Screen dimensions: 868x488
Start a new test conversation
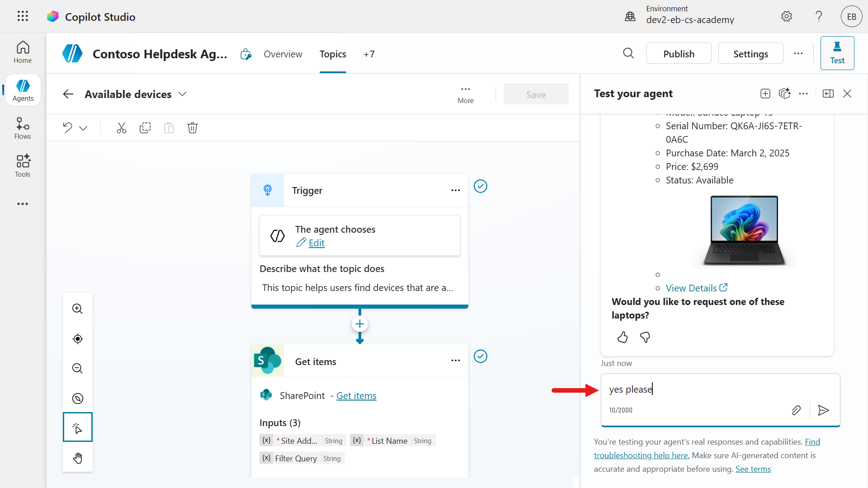[765, 94]
